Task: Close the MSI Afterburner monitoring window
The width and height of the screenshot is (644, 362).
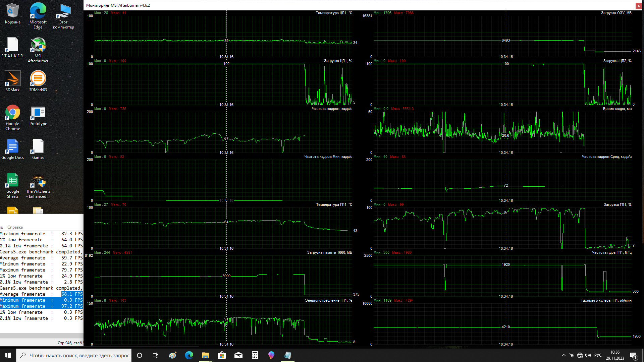Action: coord(638,5)
